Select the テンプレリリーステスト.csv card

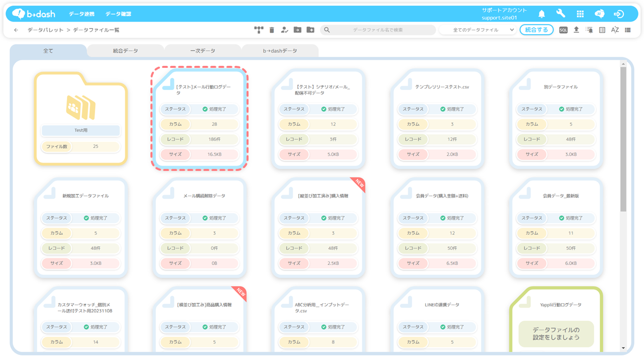click(x=437, y=119)
